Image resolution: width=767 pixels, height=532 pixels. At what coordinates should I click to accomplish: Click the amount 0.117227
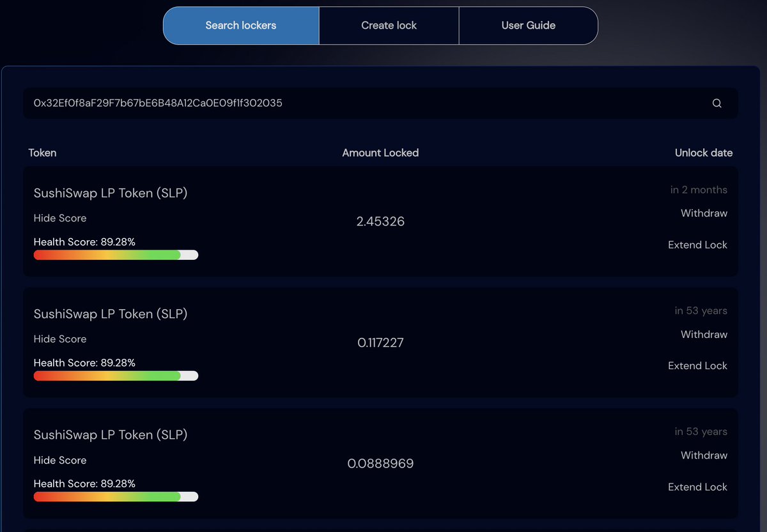pos(380,343)
